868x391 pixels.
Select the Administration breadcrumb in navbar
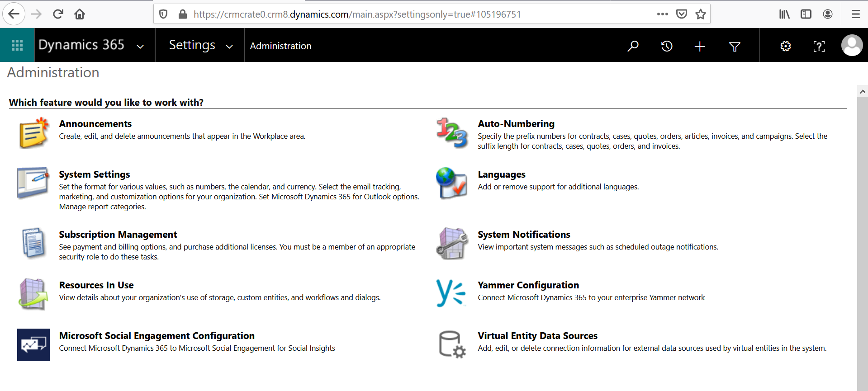(x=280, y=46)
